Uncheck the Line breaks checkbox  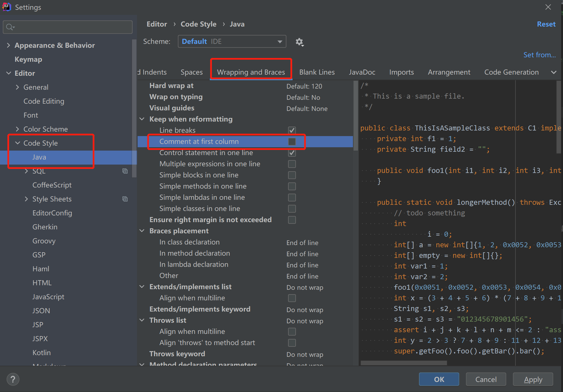[292, 130]
